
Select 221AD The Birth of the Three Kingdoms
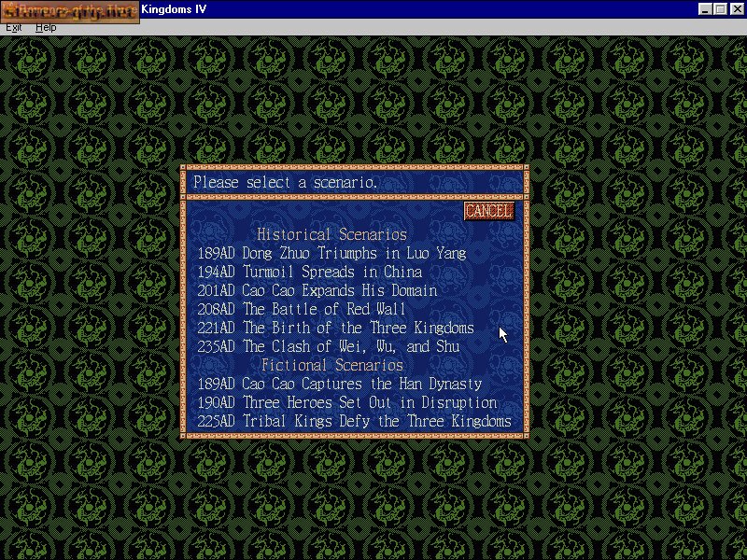(x=336, y=328)
